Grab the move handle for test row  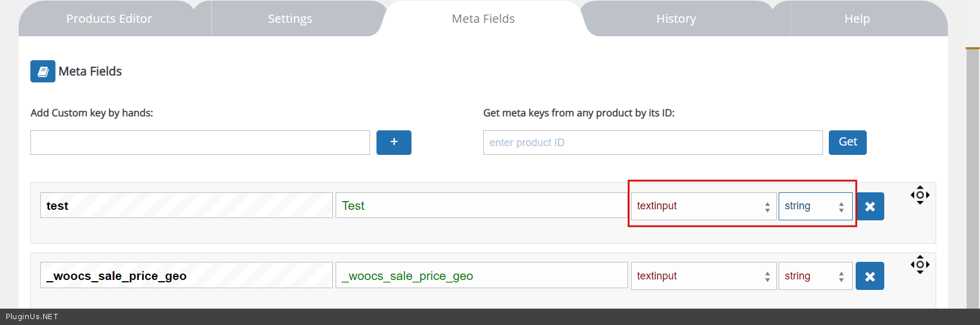(x=920, y=195)
